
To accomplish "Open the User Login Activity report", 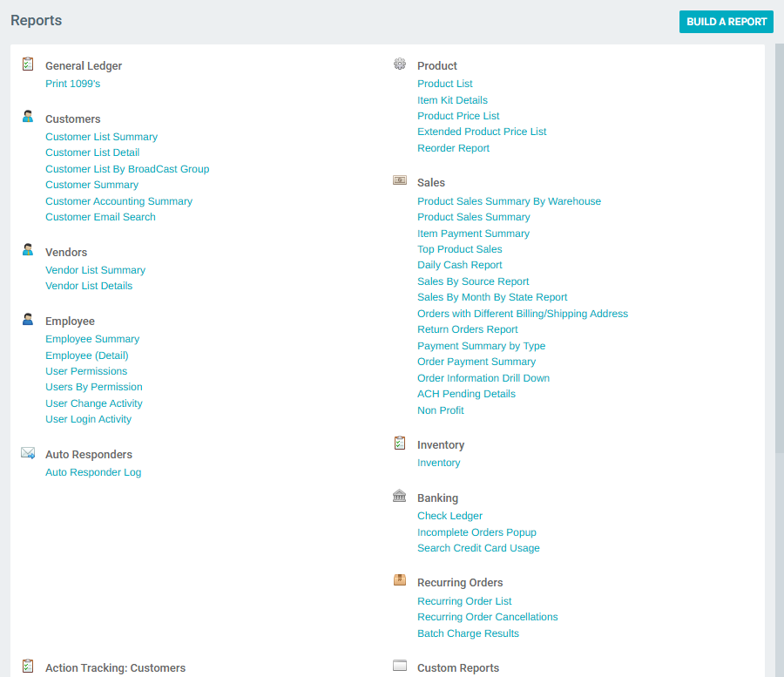I will [89, 419].
